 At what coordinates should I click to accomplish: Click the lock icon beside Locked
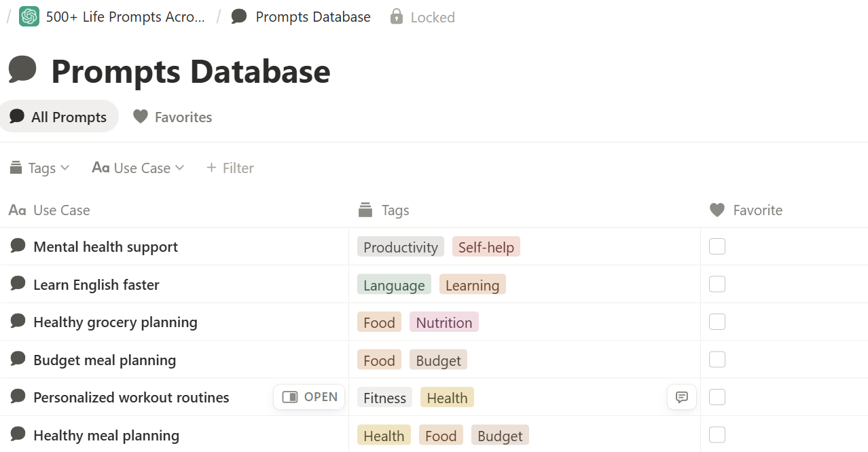397,17
